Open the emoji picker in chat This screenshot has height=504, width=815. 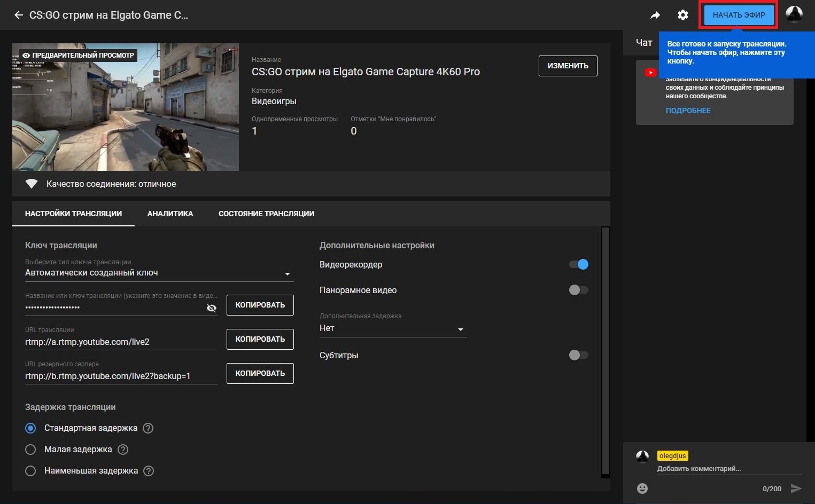coord(642,489)
